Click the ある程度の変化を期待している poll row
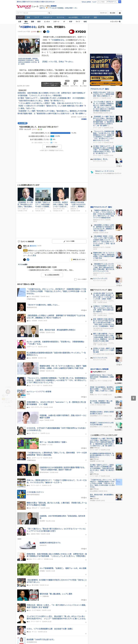The height and width of the screenshot is (644, 138). (44, 136)
